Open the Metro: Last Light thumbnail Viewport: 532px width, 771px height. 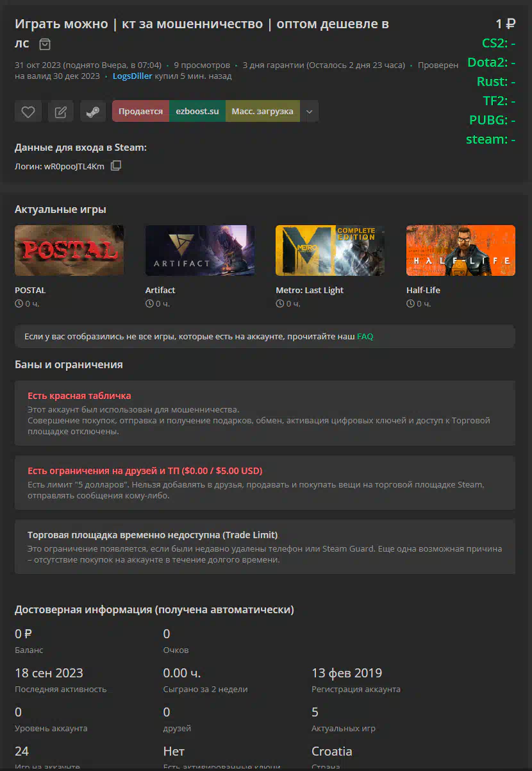tap(330, 250)
